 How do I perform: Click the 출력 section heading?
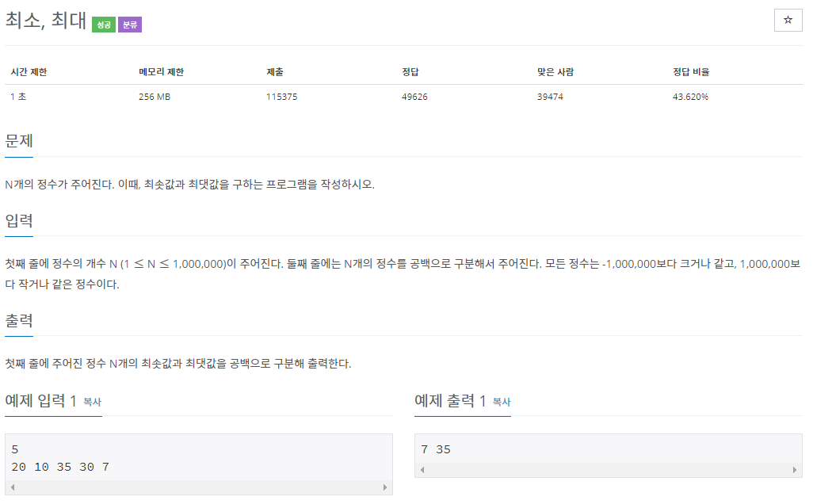19,321
